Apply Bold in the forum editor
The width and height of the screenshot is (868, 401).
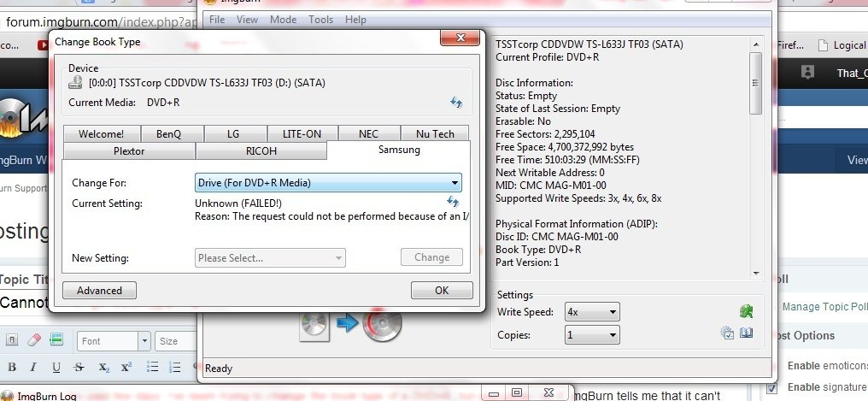tap(12, 367)
